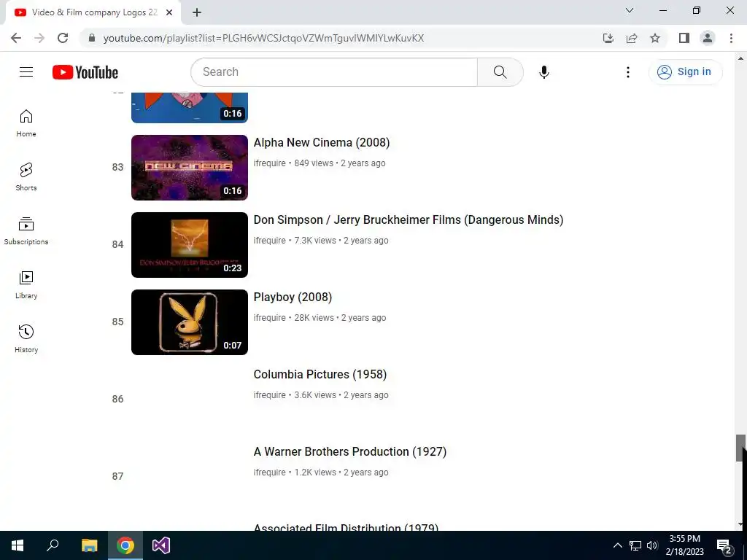The image size is (747, 560).
Task: Click ifrequire channel under Alpha New Cinema
Action: coord(270,163)
